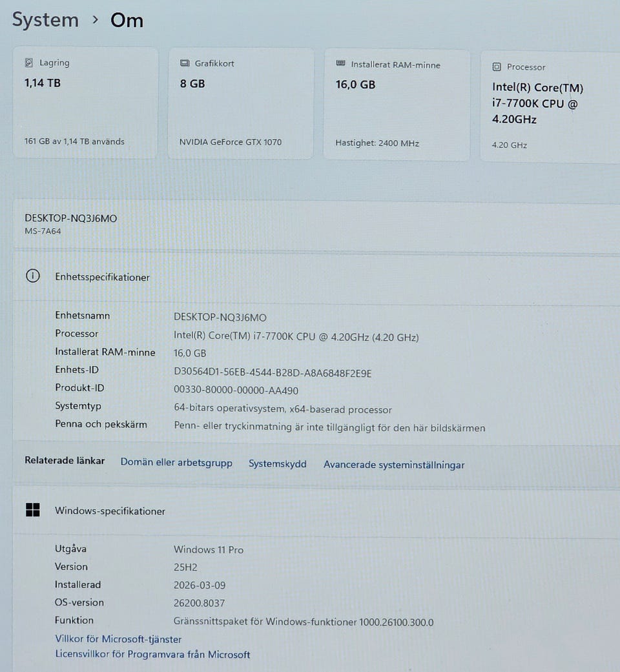Collapse the Windows-specifikationer section header
The height and width of the screenshot is (672, 620).
pos(316,511)
